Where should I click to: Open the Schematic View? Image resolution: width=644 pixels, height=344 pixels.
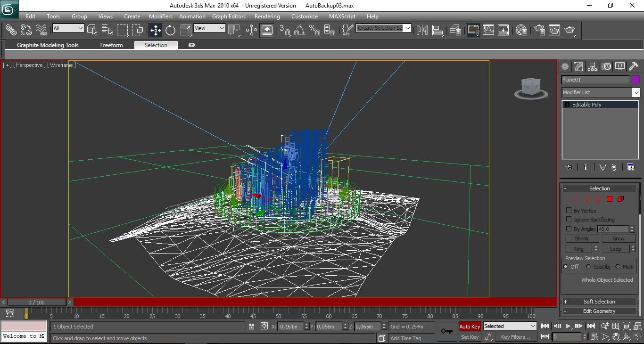[x=504, y=30]
